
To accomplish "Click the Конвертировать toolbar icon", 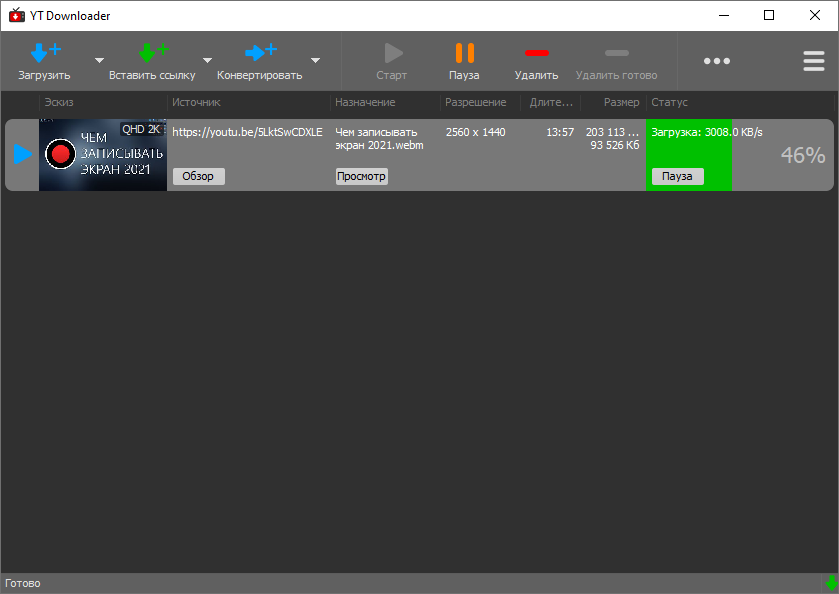I will point(260,53).
